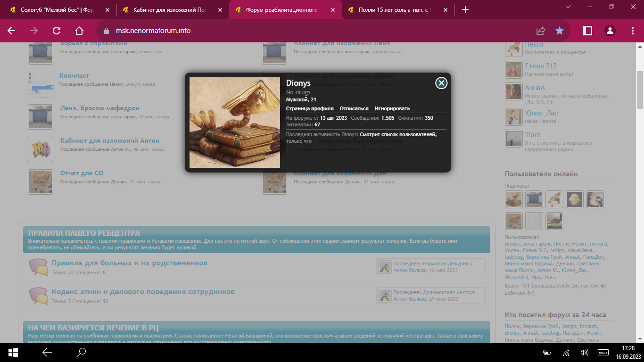This screenshot has height=362, width=644.
Task: Click the АннаА avatar thumbnail
Action: 513,91
